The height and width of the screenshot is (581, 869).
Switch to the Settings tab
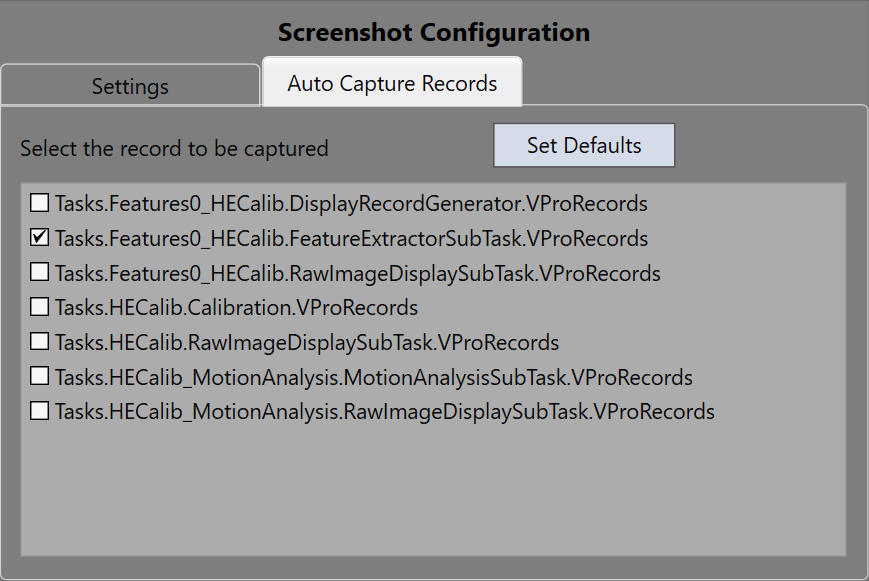click(130, 86)
